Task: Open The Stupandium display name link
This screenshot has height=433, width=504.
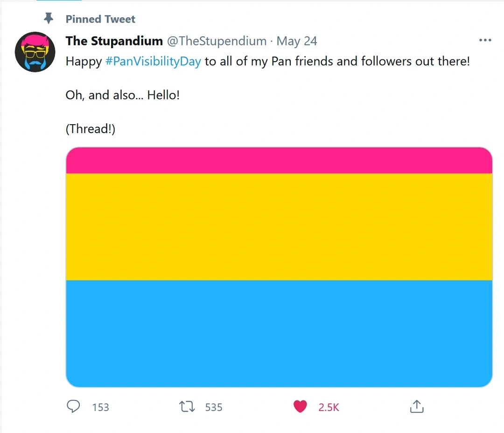Action: (114, 41)
